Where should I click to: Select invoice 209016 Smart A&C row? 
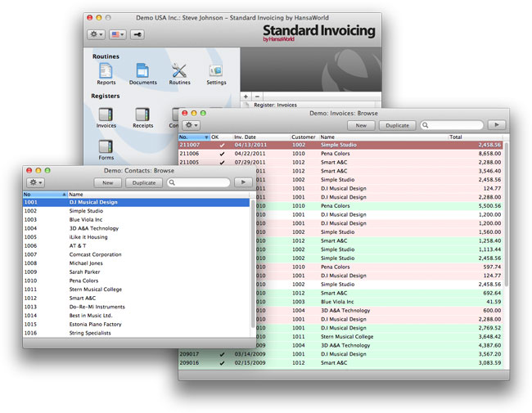tap(340, 363)
